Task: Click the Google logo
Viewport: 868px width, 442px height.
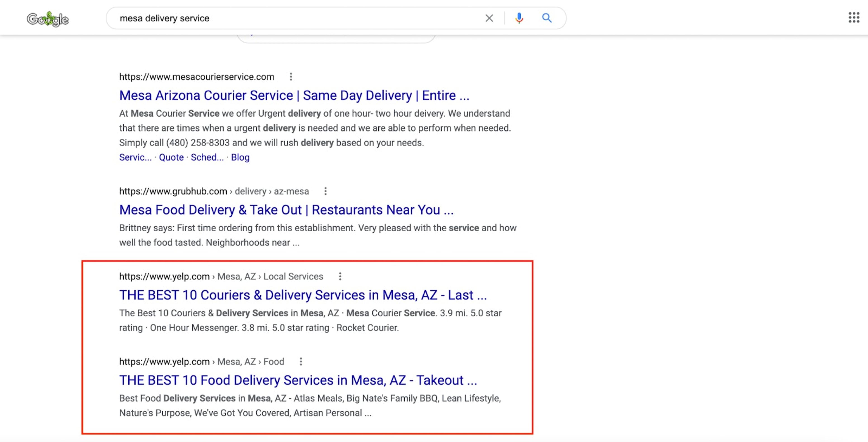Action: [48, 19]
